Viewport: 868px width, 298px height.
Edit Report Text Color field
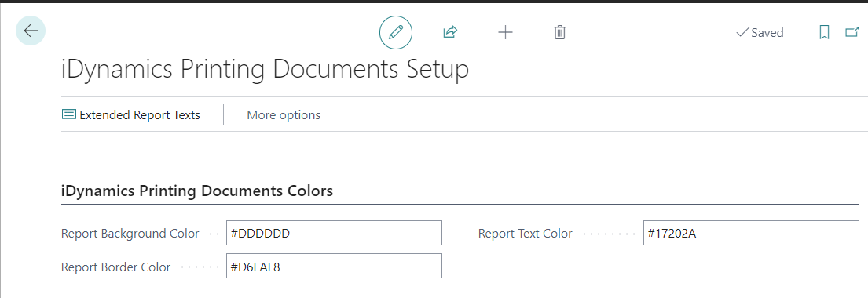click(751, 233)
